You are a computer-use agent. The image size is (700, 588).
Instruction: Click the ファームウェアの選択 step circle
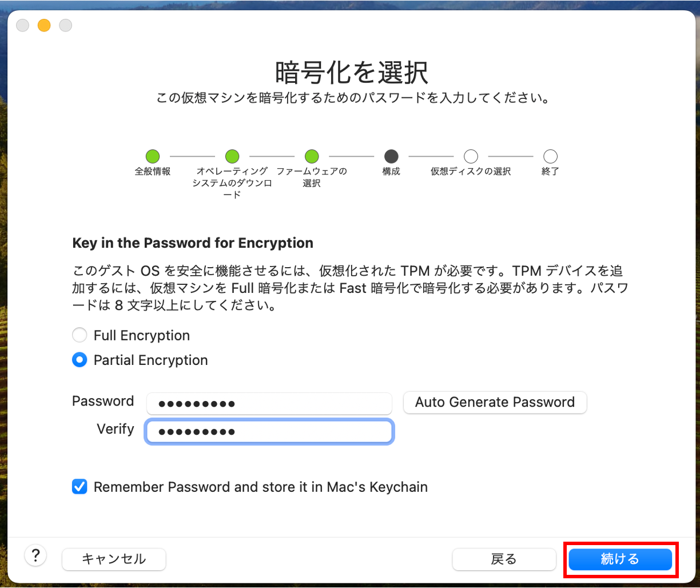312,156
